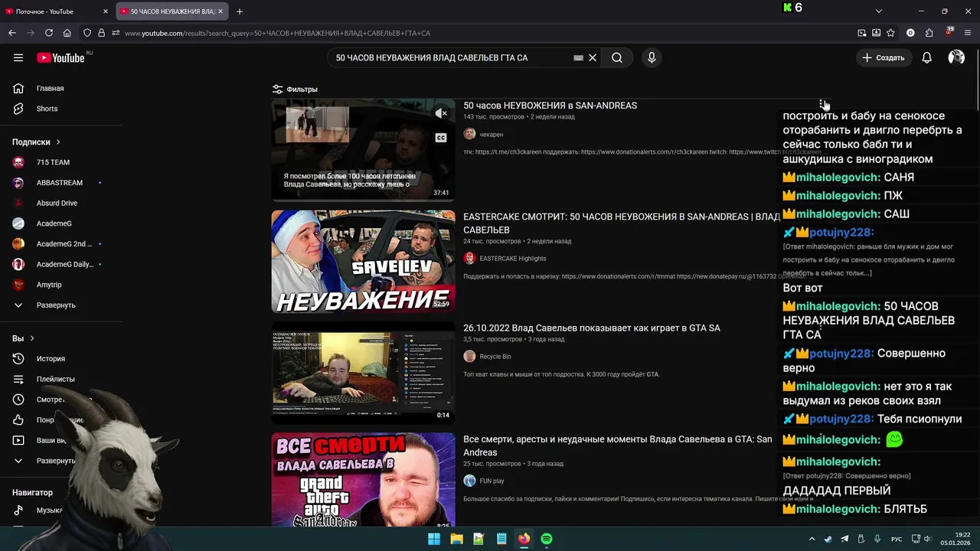
Task: Open the ABBASTREAM channel
Action: tap(61, 183)
